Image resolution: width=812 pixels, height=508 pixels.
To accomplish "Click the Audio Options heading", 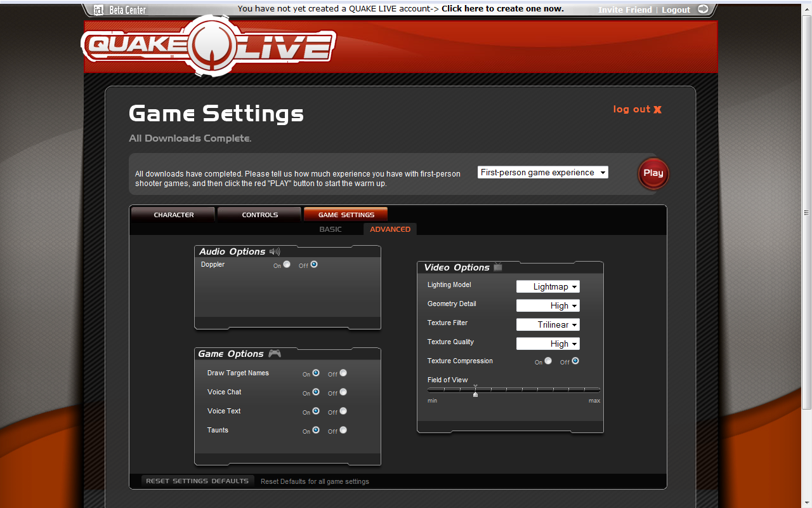I will (x=232, y=251).
